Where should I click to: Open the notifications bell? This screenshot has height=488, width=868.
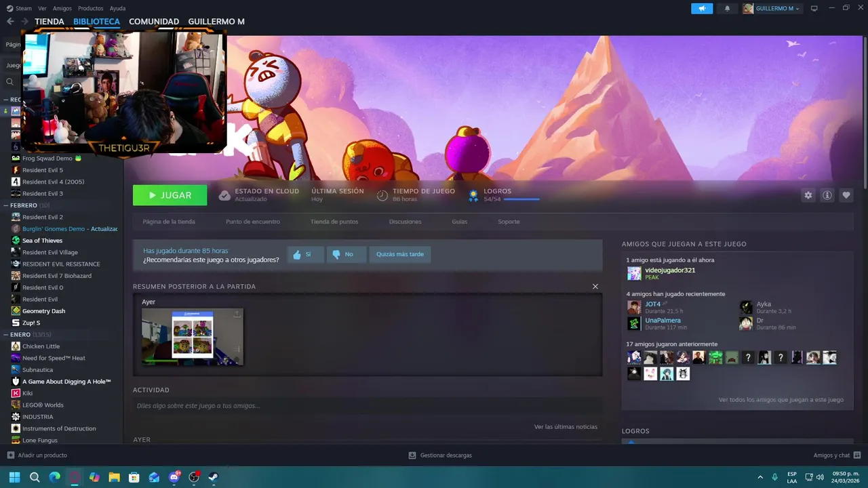(x=728, y=8)
